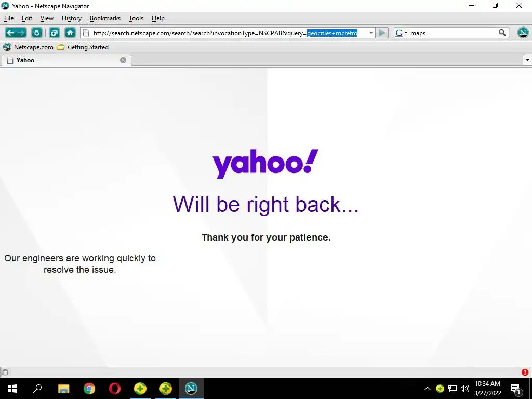Click the Yahoo logo on the page

(265, 164)
